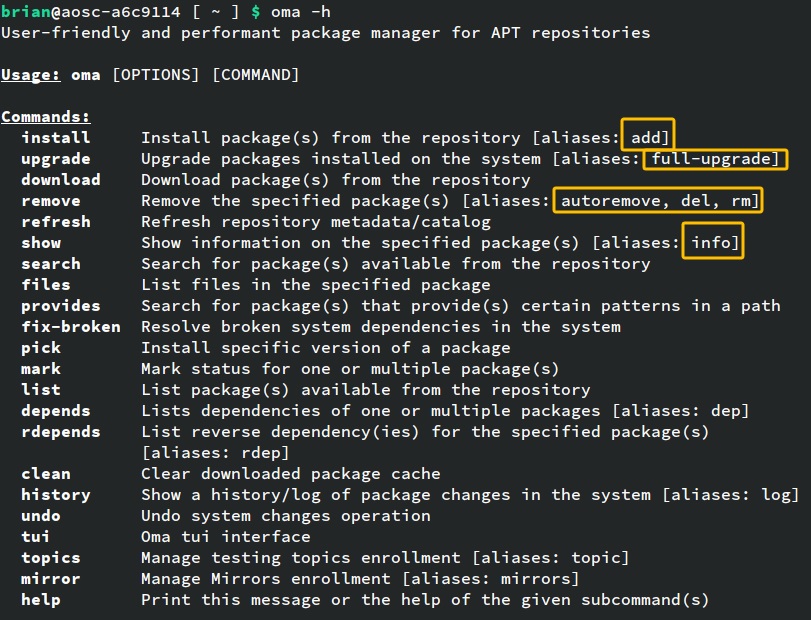This screenshot has height=620, width=811.
Task: Click 'autoremove' in the remove aliases box
Action: [610, 201]
